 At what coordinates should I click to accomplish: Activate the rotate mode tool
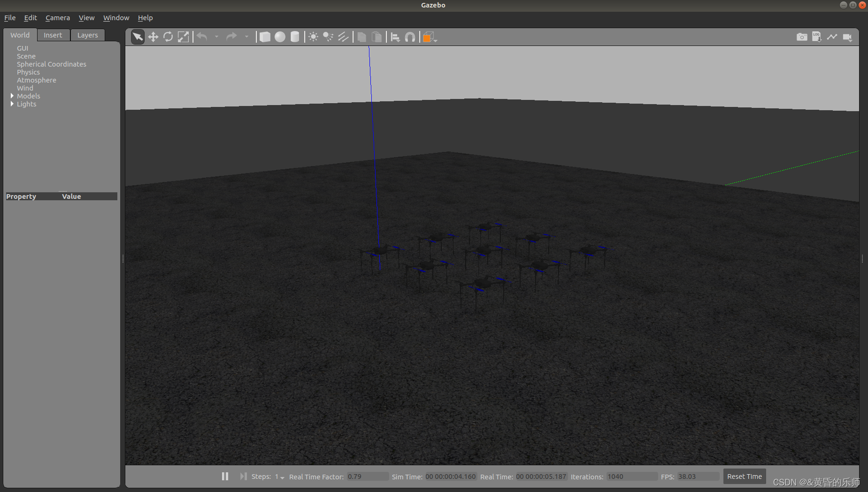[168, 37]
